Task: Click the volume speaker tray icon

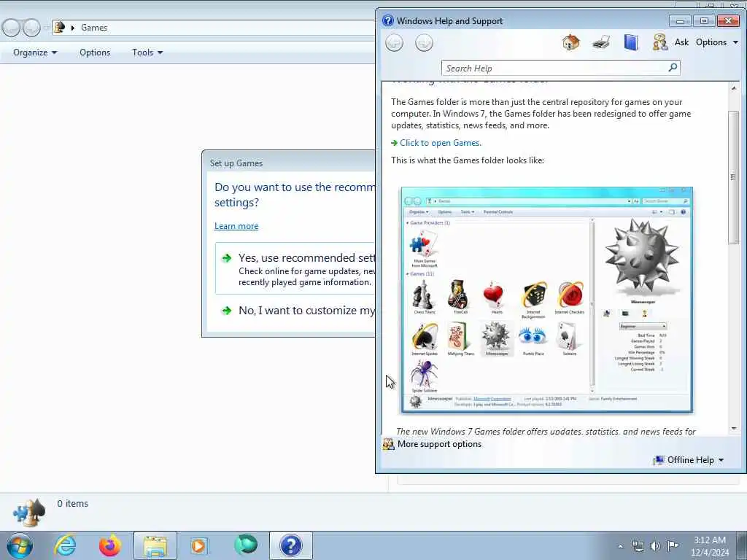Action: (656, 546)
